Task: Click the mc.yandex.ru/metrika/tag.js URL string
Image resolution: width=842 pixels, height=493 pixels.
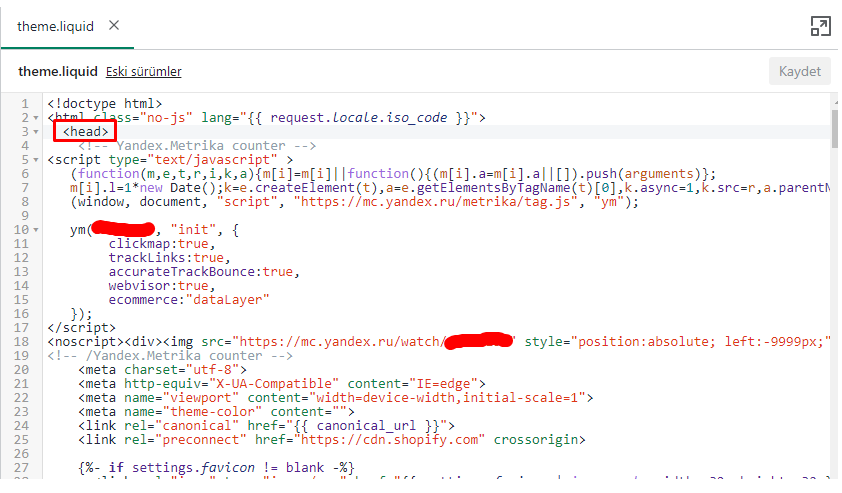Action: [439, 202]
